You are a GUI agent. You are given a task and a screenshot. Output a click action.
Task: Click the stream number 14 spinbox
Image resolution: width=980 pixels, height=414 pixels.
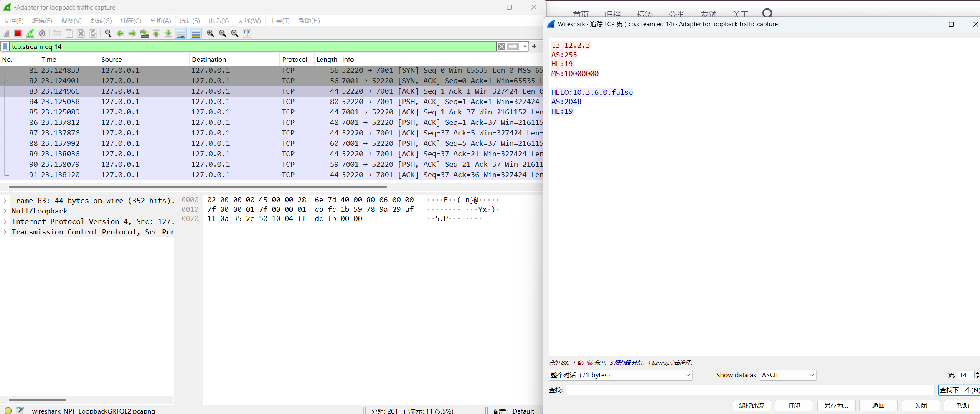point(968,375)
